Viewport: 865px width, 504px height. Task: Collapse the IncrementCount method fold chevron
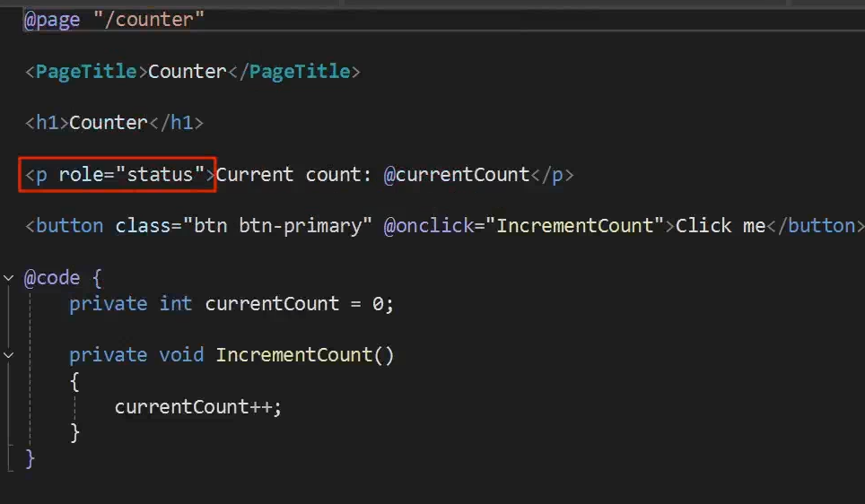click(8, 355)
